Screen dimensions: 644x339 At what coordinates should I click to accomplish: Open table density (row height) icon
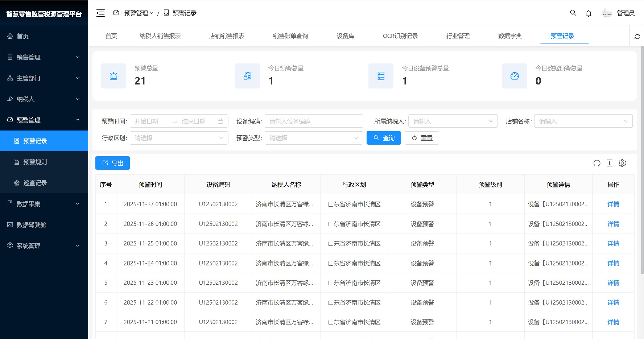610,163
